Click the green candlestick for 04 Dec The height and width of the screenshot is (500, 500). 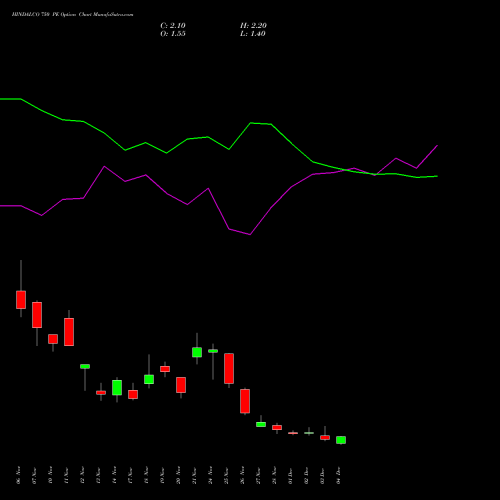[341, 440]
